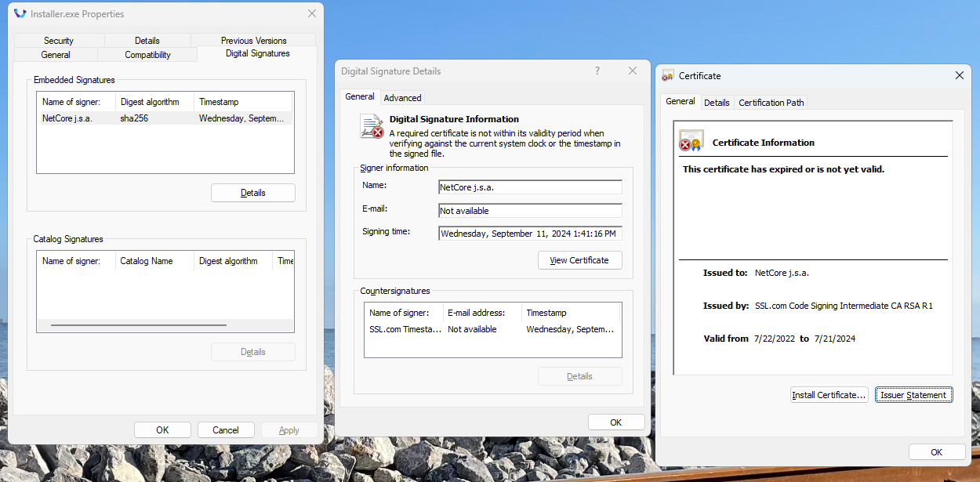The image size is (980, 482).
Task: Click the signer Name field NetCore j.s.a.
Action: 530,187
